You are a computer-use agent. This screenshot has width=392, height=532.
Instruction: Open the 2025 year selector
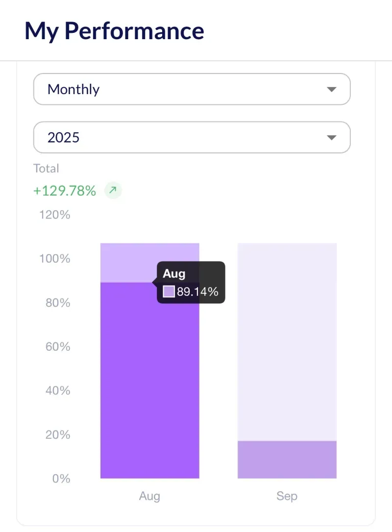[192, 137]
